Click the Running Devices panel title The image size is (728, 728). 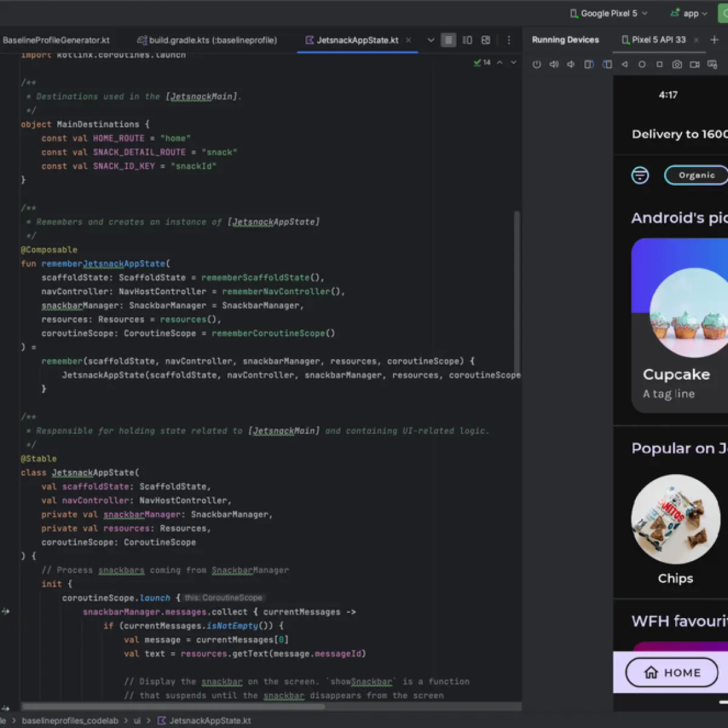[x=565, y=40]
